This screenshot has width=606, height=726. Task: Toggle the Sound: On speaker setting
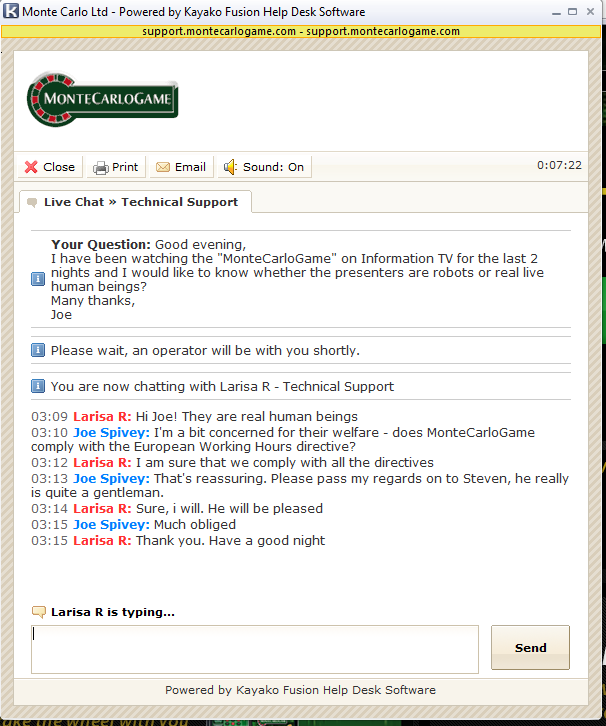pos(264,167)
